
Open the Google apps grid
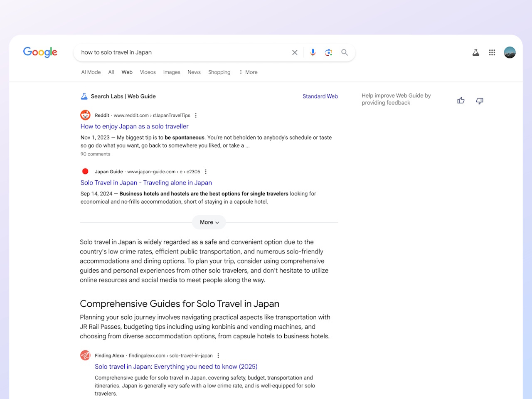pos(492,52)
